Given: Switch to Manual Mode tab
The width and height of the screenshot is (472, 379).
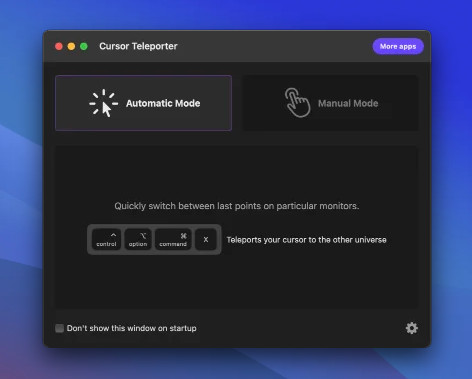Looking at the screenshot, I should pyautogui.click(x=330, y=103).
